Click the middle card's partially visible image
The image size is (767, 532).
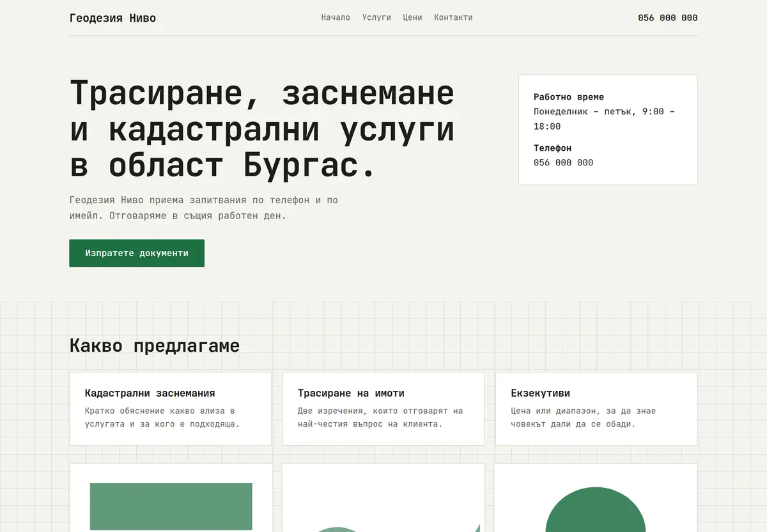click(x=383, y=498)
